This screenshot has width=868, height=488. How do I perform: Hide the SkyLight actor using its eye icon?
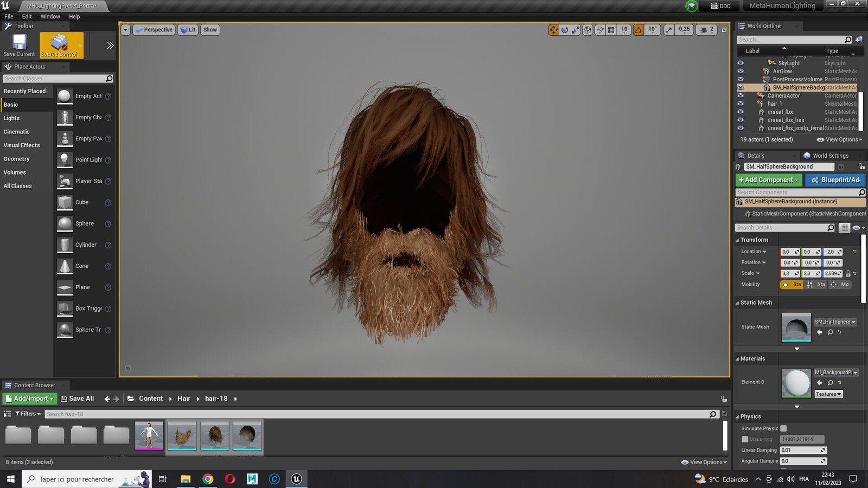click(741, 63)
